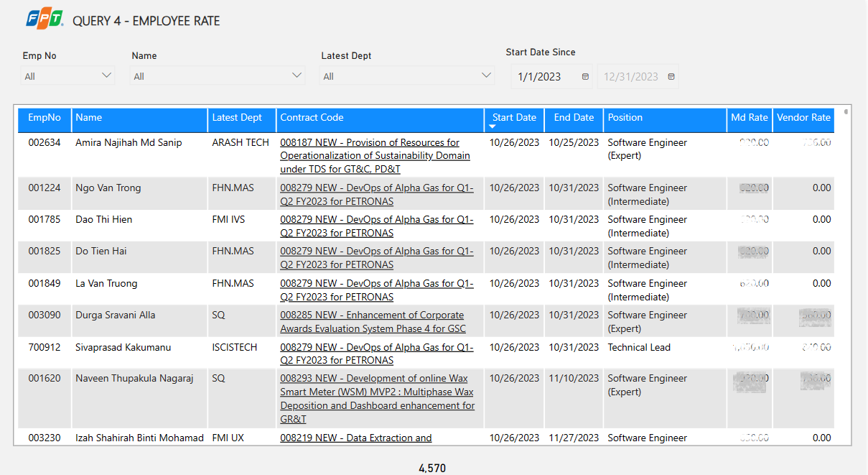This screenshot has width=868, height=475.
Task: Open the 008285 Corporate Awards Evaluation link
Action: tap(373, 322)
